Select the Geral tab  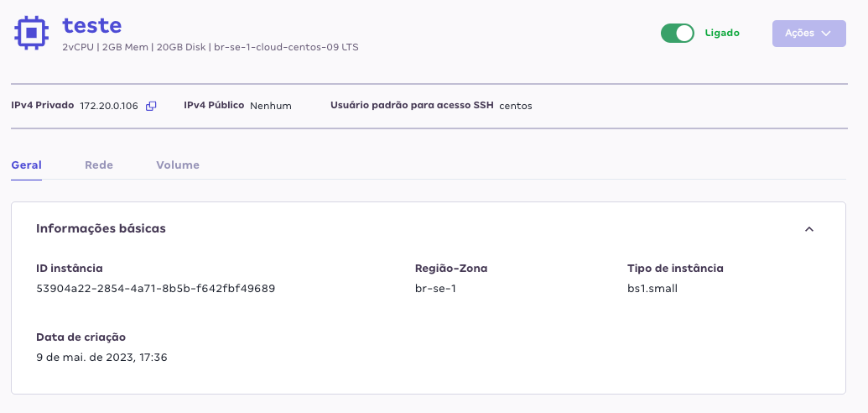tap(26, 165)
